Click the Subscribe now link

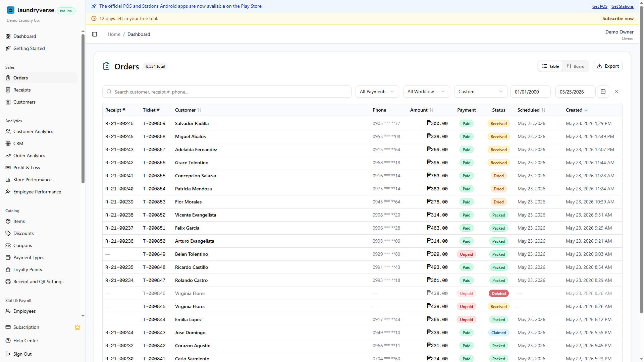(618, 18)
